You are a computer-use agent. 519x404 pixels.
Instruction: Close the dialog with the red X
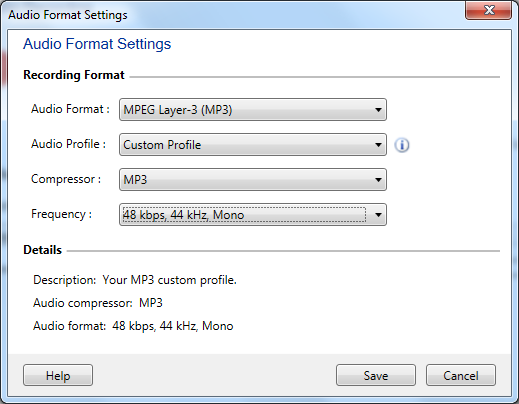coord(488,10)
